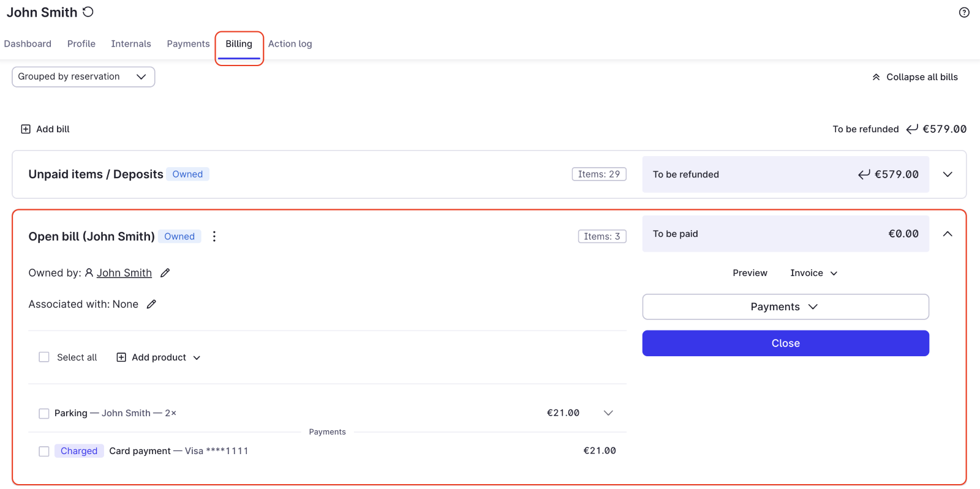Open the John Smith owner link
The image size is (980, 489).
coord(124,273)
